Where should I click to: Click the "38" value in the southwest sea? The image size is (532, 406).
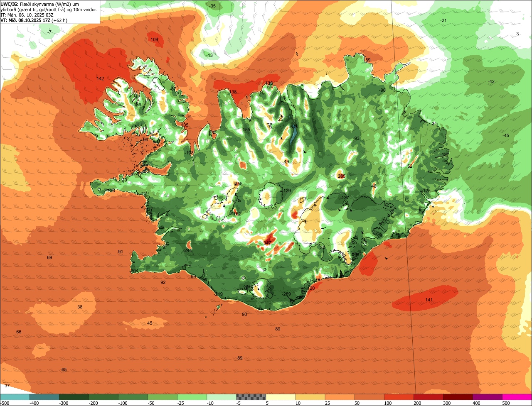click(x=80, y=307)
